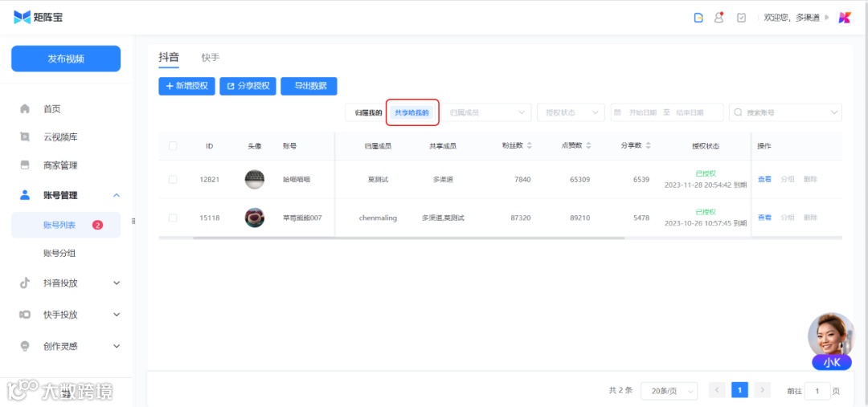Viewport: 868px width, 407px height.
Task: Sort 点赞数 column
Action: [x=588, y=146]
